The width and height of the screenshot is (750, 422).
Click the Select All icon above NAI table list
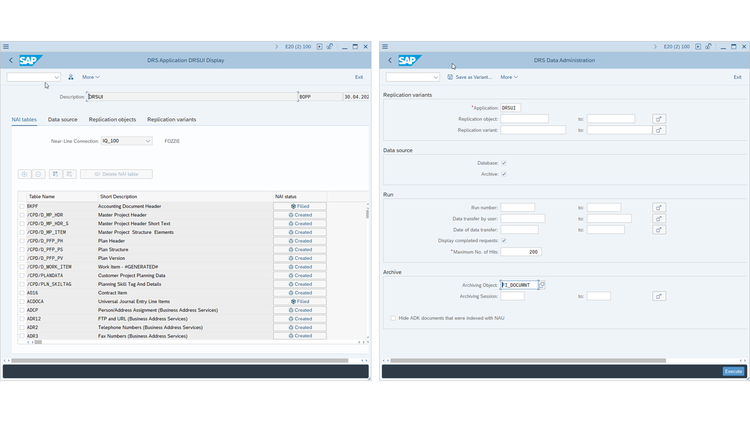point(55,174)
